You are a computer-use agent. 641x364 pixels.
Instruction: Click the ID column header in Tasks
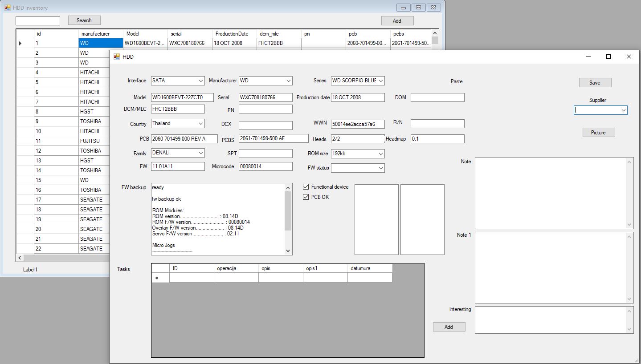pos(192,268)
